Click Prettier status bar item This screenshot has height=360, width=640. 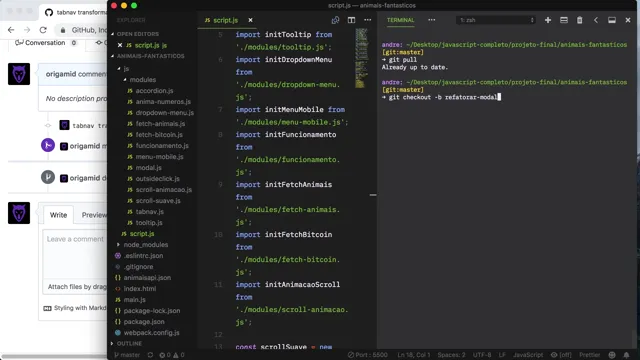tap(589, 355)
